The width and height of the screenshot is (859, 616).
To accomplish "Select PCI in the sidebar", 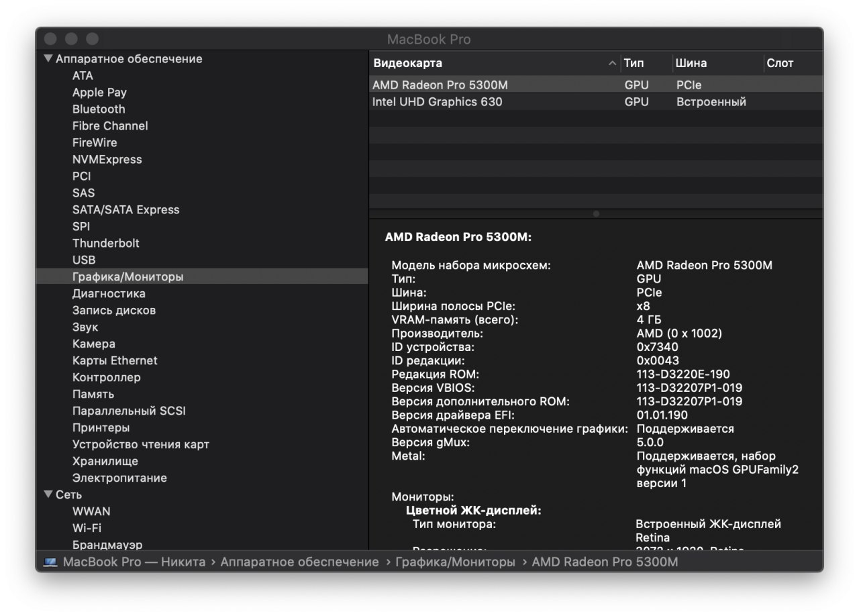I will tap(81, 176).
